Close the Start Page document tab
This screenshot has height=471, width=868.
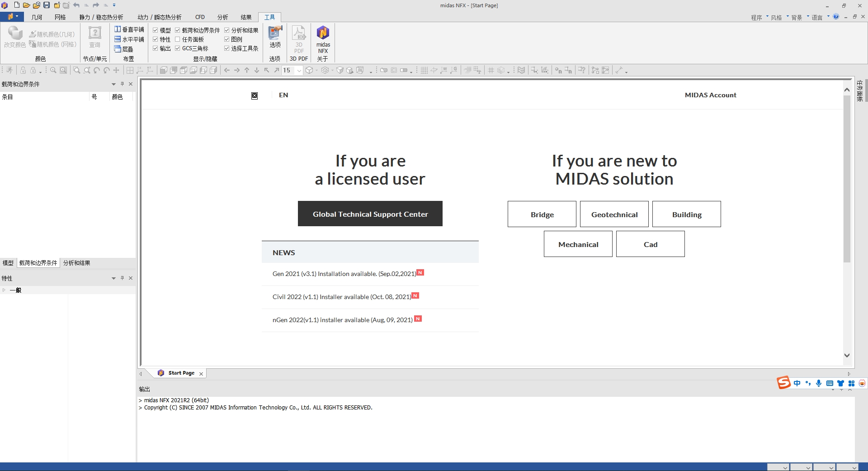click(x=201, y=374)
